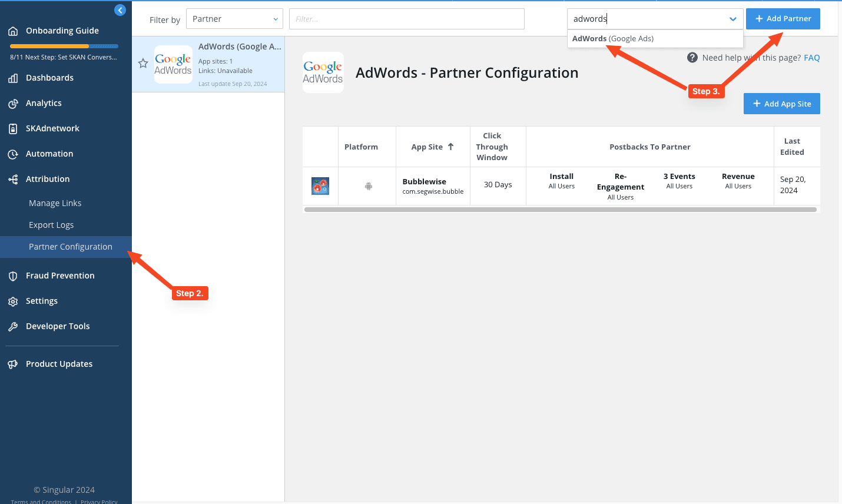Click the Developer Tools wrench icon
842x504 pixels.
click(13, 327)
